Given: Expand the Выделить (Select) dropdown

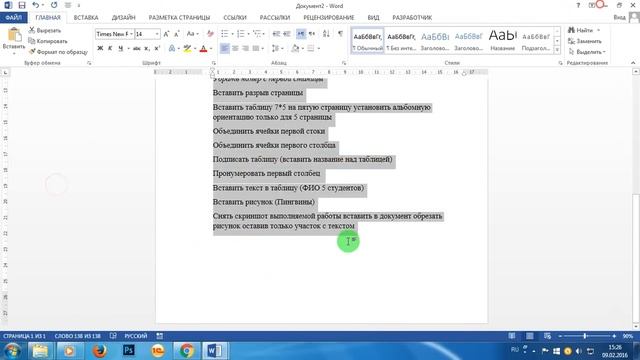Looking at the screenshot, I should (587, 52).
